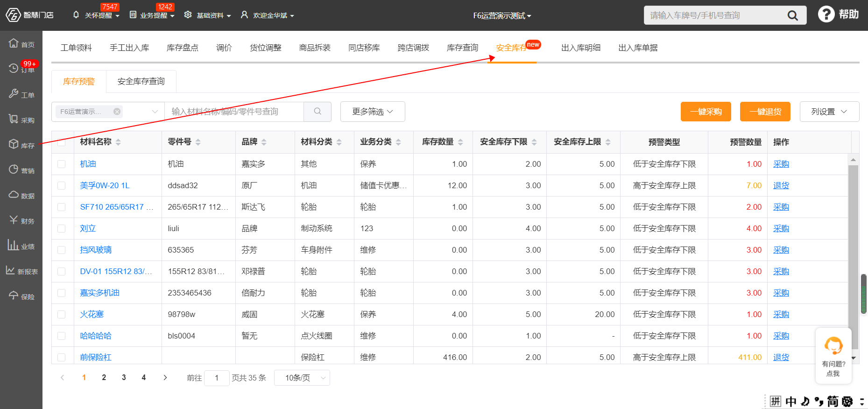Go to page 3
The image size is (868, 409).
pos(124,378)
